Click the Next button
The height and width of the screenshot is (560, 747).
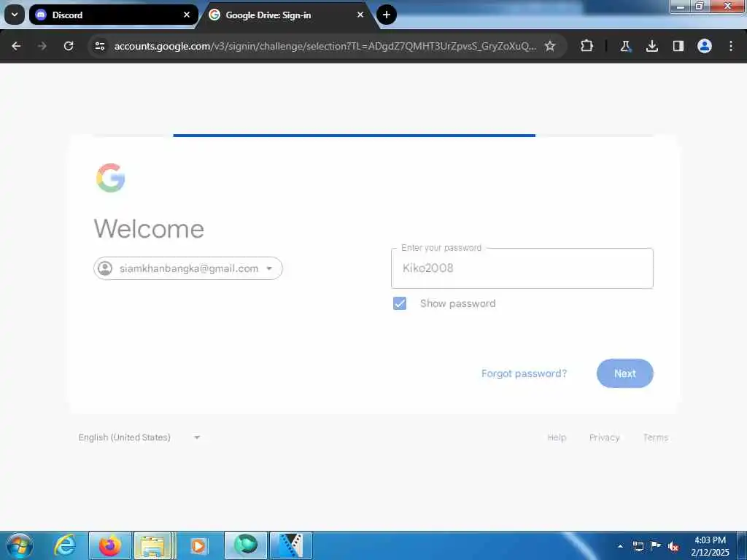[x=625, y=373]
